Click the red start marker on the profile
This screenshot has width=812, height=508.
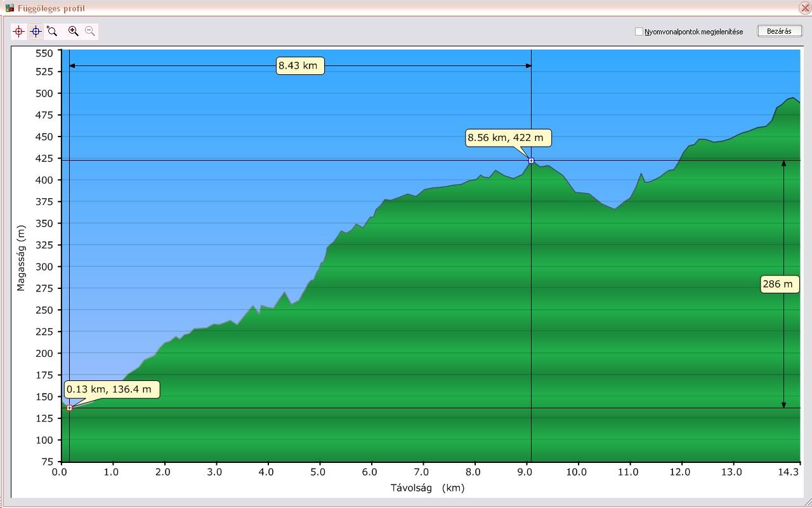pyautogui.click(x=69, y=408)
